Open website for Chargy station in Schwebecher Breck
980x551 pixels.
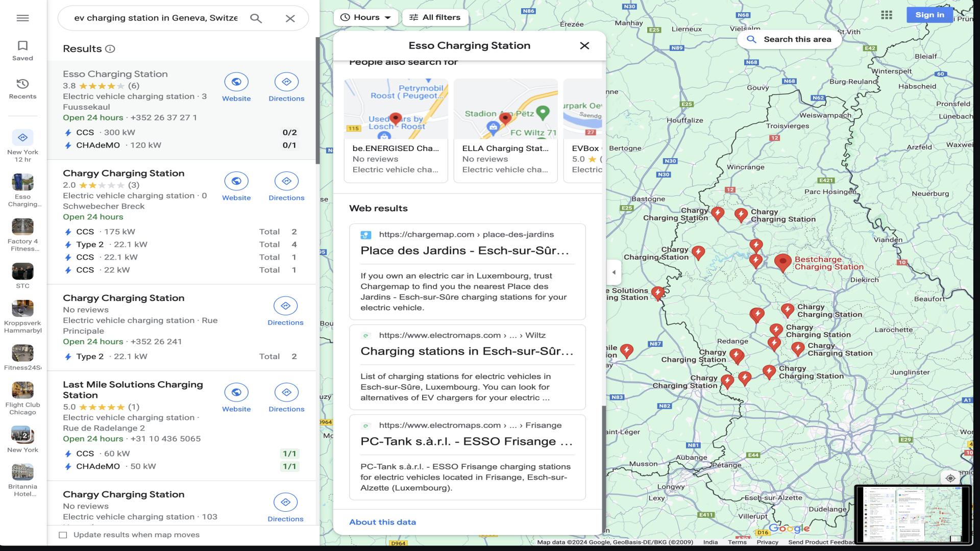[236, 187]
